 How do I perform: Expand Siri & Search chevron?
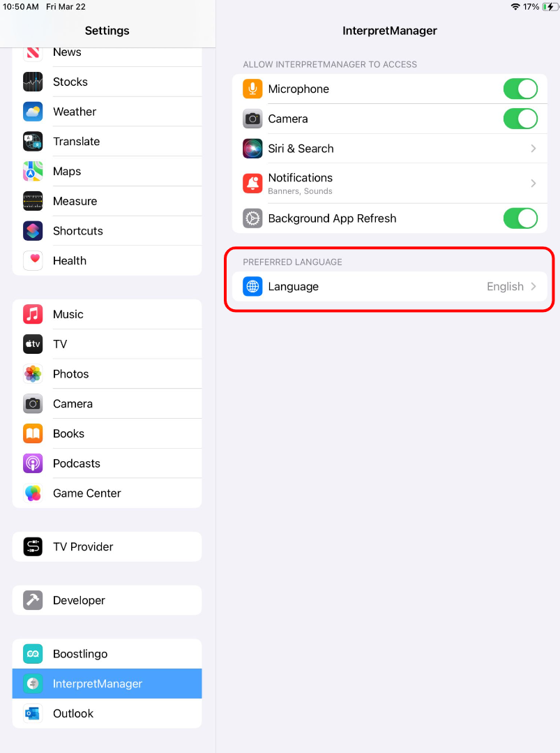(533, 149)
